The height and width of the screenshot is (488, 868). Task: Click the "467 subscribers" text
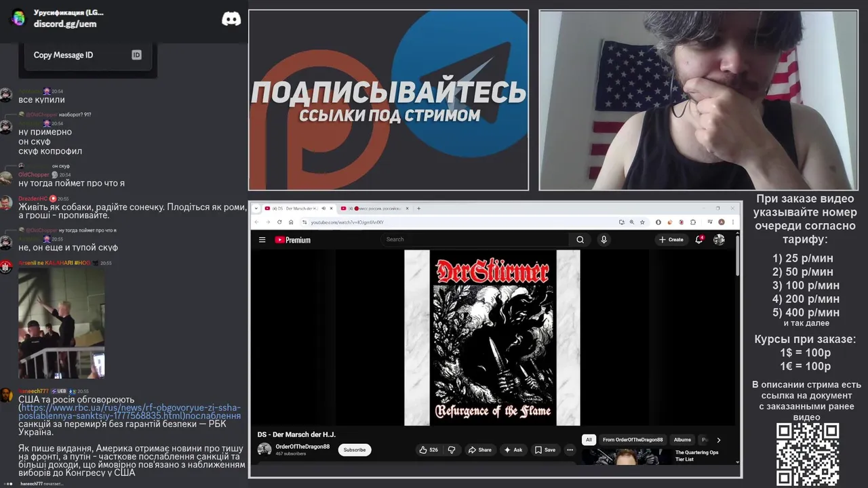point(290,453)
